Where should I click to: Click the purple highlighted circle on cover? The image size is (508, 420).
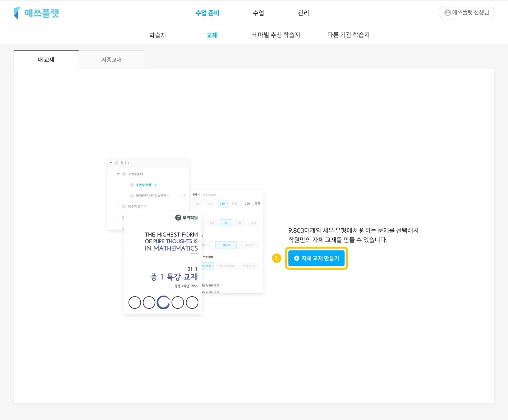click(x=163, y=302)
